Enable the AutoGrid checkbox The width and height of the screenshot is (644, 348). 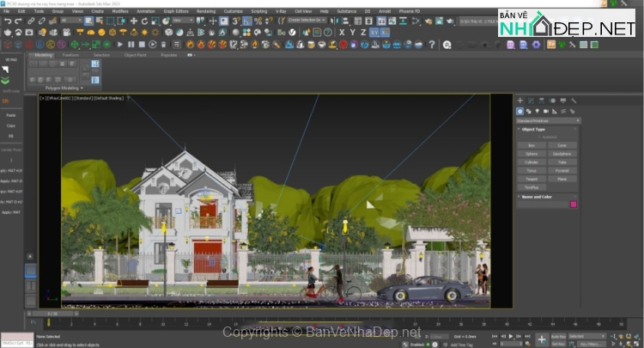(x=538, y=137)
